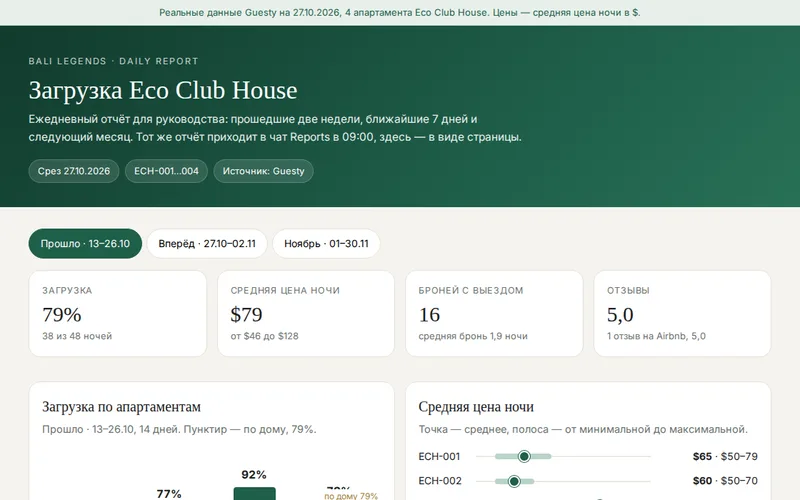Switch to Вперёд · 27.10–02.11 tab
800x500 pixels.
click(x=207, y=243)
